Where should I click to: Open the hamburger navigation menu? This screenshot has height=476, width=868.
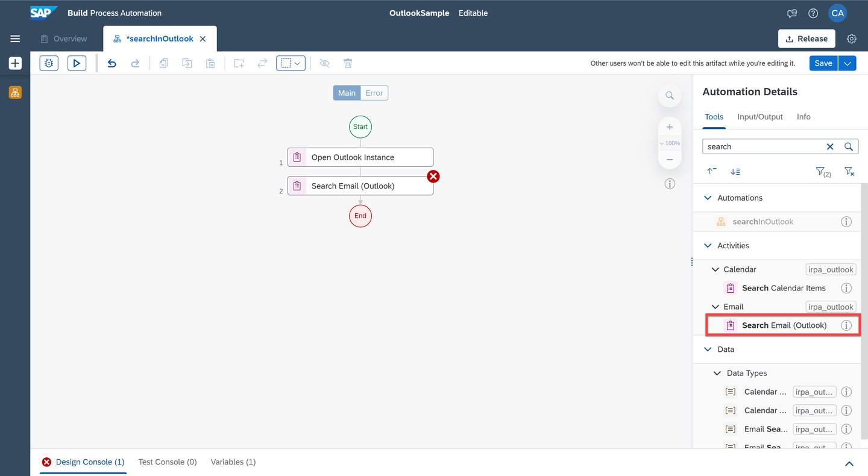point(15,39)
